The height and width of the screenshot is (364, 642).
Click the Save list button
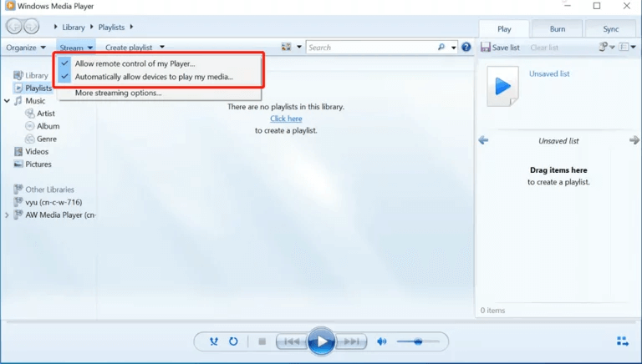[x=501, y=48]
